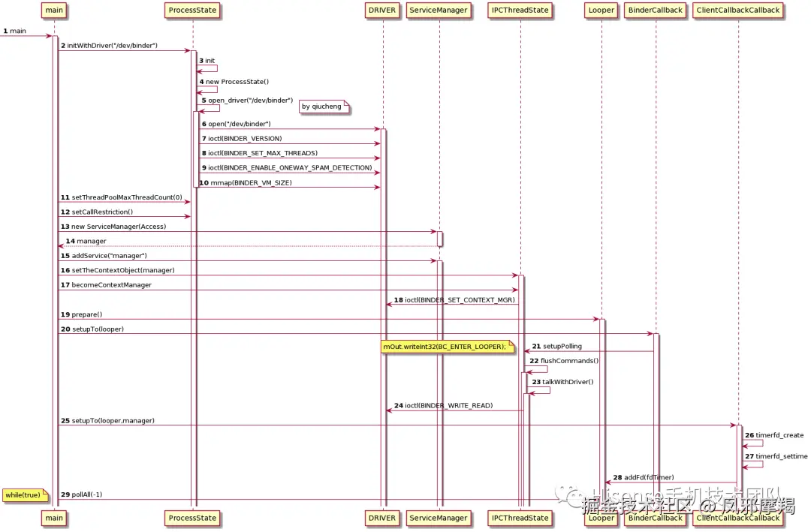Click message 9 ioctl(BINDER_ENABLE_ONEWAY_SPAM_DETECTION)
This screenshot has width=811, height=532.
coord(287,167)
